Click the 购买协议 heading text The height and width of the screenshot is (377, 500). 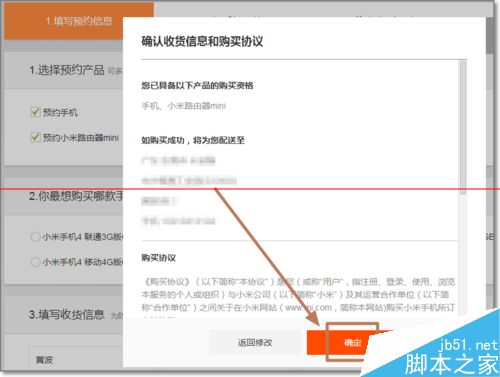tap(159, 258)
